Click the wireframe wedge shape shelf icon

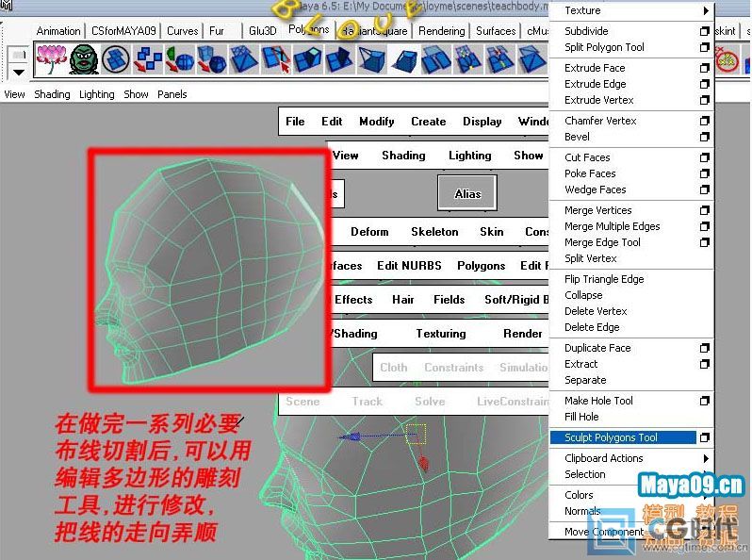[371, 59]
